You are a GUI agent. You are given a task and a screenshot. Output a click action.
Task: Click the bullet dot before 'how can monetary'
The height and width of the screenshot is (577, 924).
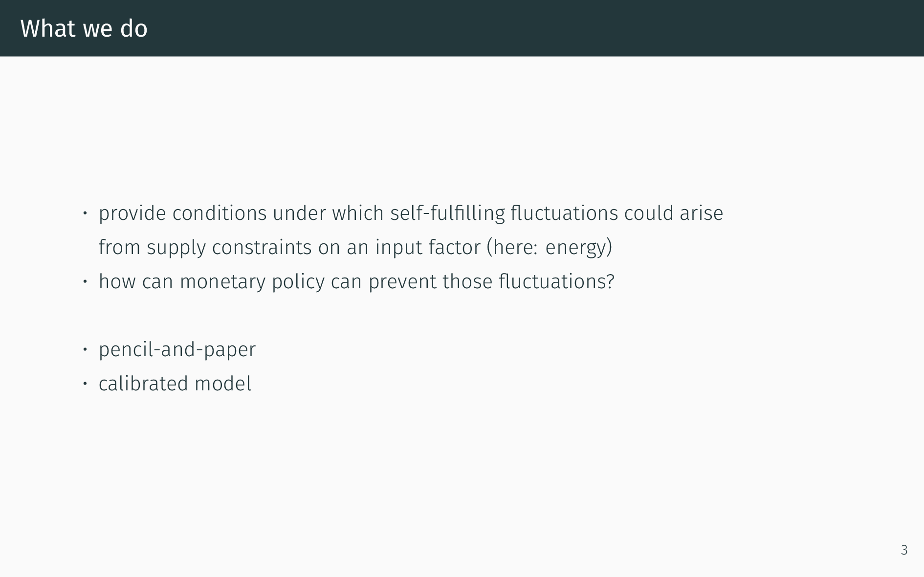pos(85,281)
